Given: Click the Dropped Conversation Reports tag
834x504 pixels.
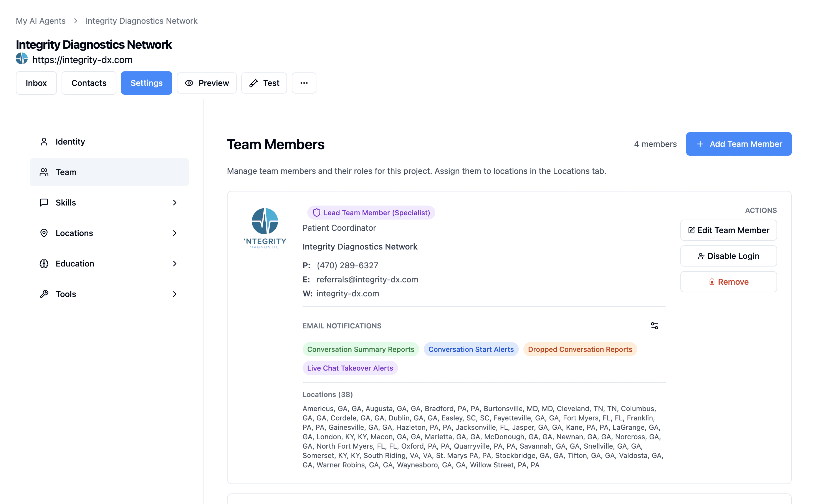Looking at the screenshot, I should click(580, 349).
